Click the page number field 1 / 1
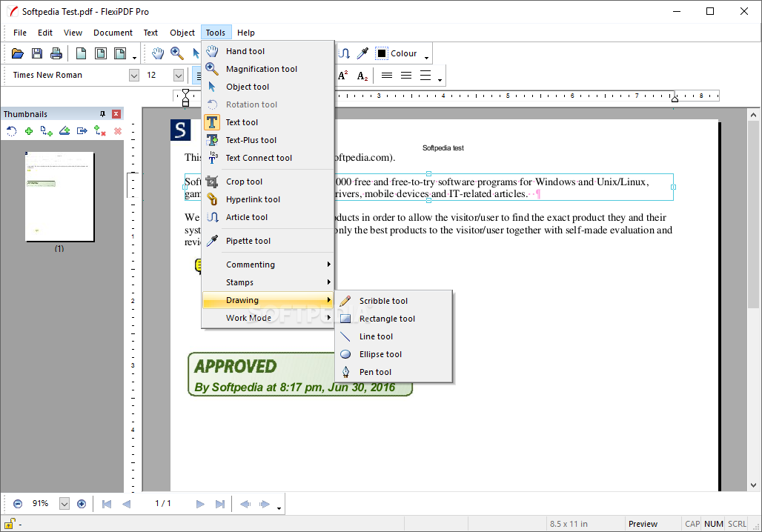The image size is (762, 532). [x=163, y=503]
